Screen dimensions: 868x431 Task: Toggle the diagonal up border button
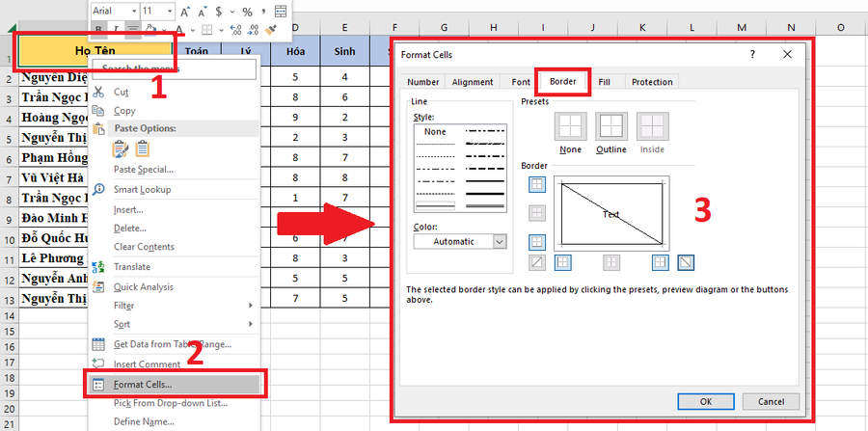(537, 262)
